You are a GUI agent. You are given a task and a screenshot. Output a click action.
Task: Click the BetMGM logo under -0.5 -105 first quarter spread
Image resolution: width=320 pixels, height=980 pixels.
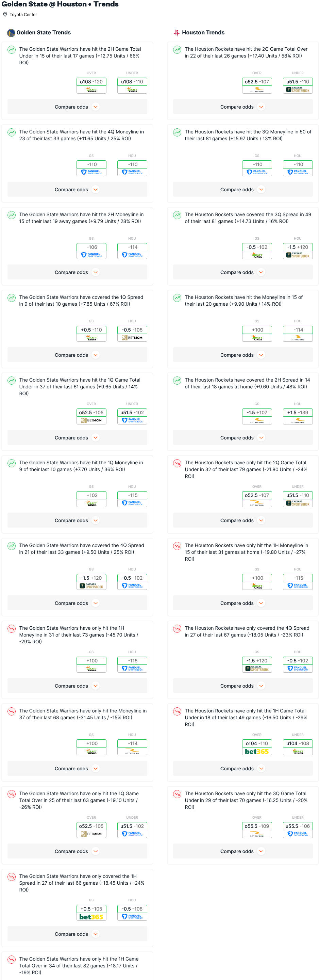click(132, 338)
